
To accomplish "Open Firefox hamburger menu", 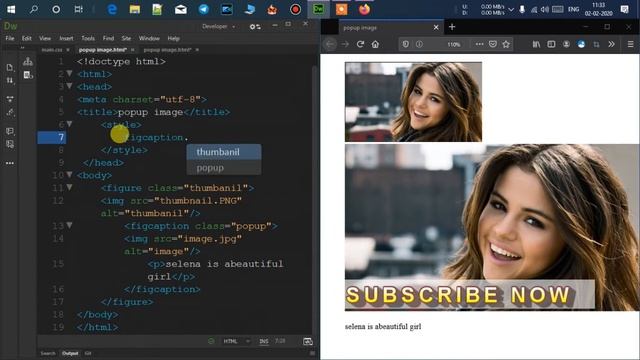I will 630,44.
